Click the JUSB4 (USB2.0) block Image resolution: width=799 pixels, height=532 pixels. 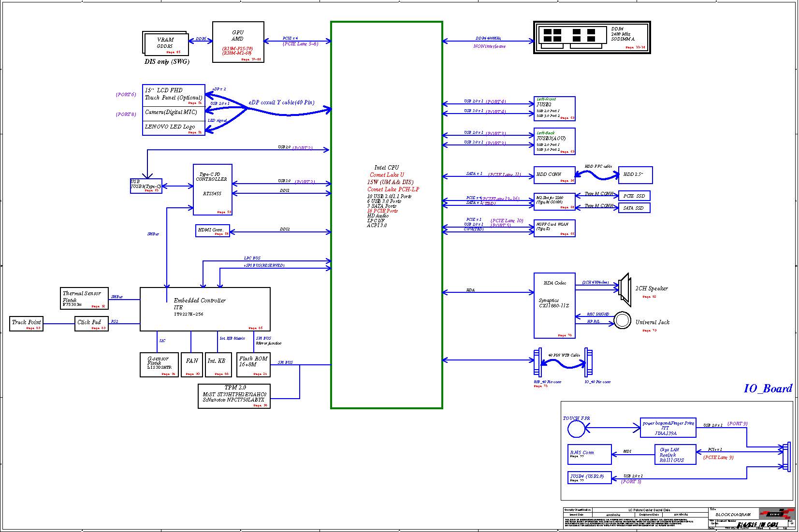(x=589, y=477)
